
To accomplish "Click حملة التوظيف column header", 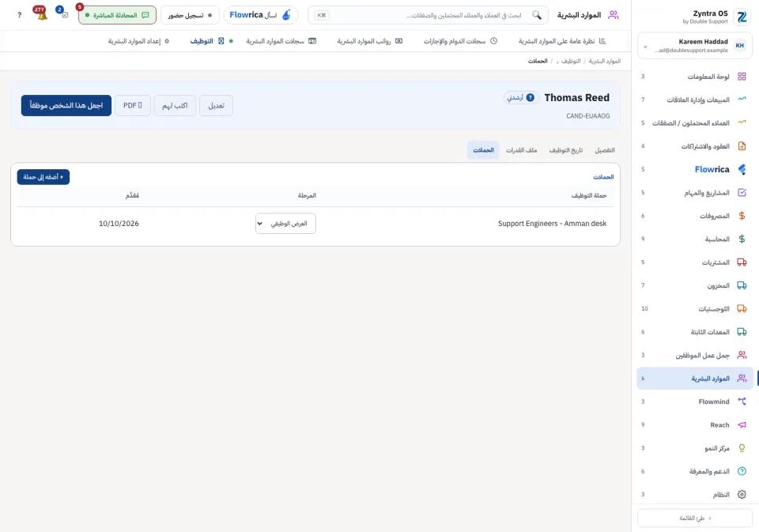I will [x=588, y=195].
